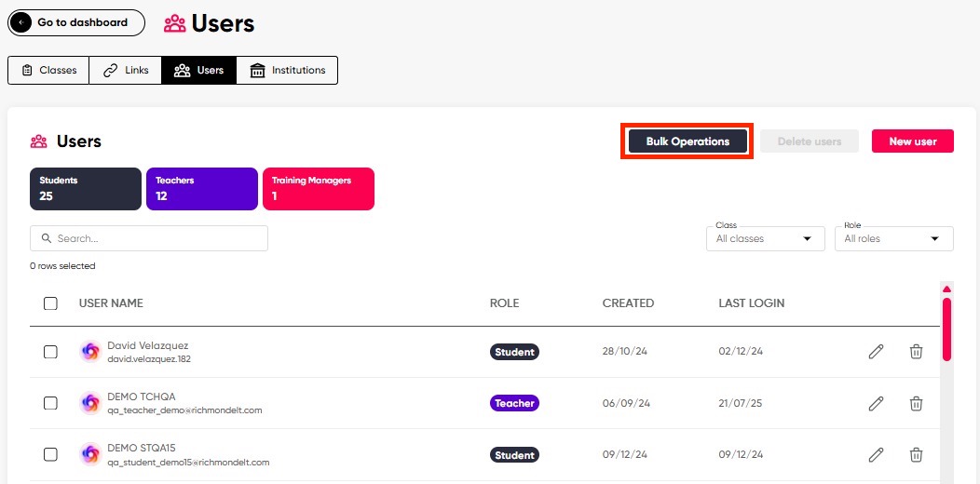Go to the Links tab

click(x=126, y=71)
